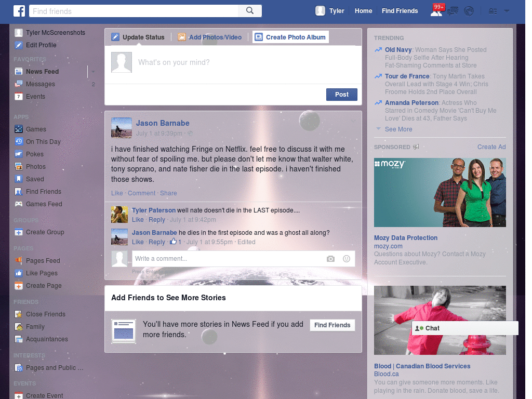The width and height of the screenshot is (532, 399).
Task: Open emoji picker in comment box
Action: [346, 259]
